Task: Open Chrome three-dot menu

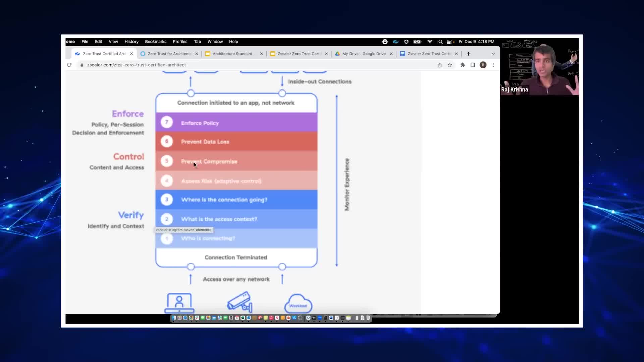Action: point(493,65)
